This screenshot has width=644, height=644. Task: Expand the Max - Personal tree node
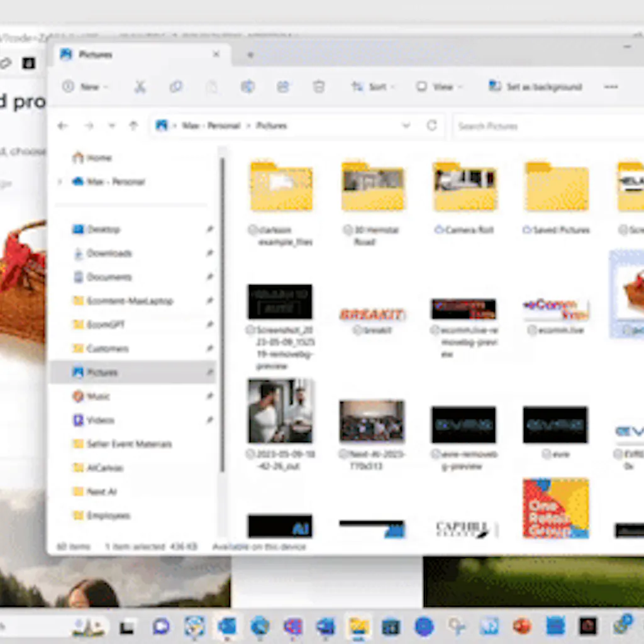[60, 182]
